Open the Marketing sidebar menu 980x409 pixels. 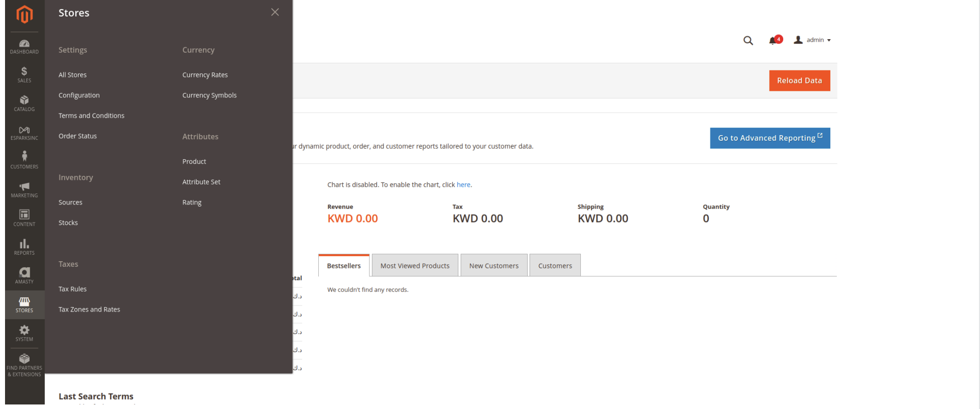coord(24,189)
